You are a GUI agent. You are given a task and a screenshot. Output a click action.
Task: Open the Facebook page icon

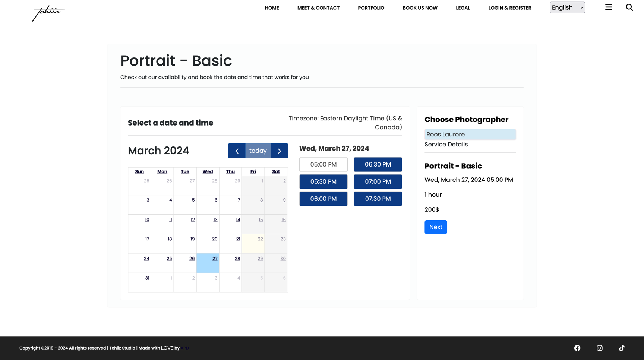577,348
